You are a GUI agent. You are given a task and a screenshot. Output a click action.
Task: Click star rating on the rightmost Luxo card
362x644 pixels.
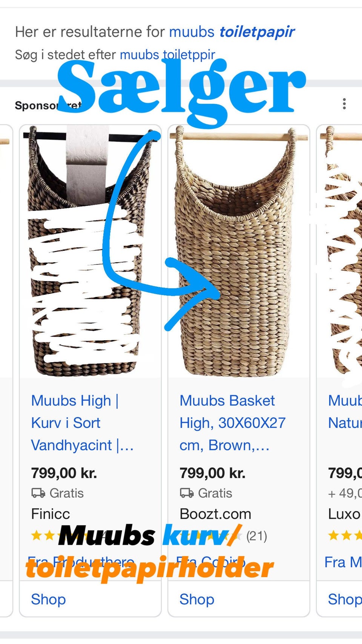(345, 535)
